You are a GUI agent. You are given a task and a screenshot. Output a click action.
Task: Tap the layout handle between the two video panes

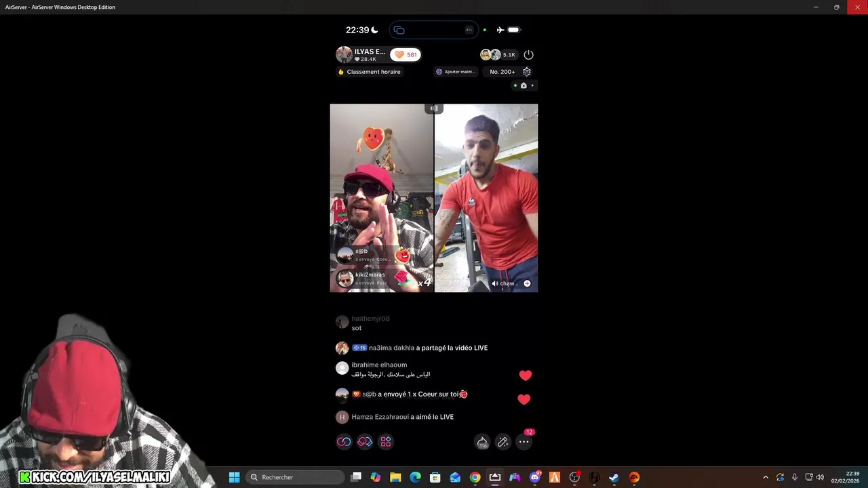[x=434, y=108]
